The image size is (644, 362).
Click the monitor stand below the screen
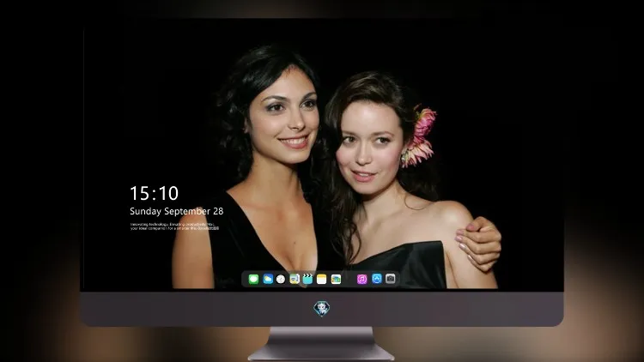click(x=321, y=344)
